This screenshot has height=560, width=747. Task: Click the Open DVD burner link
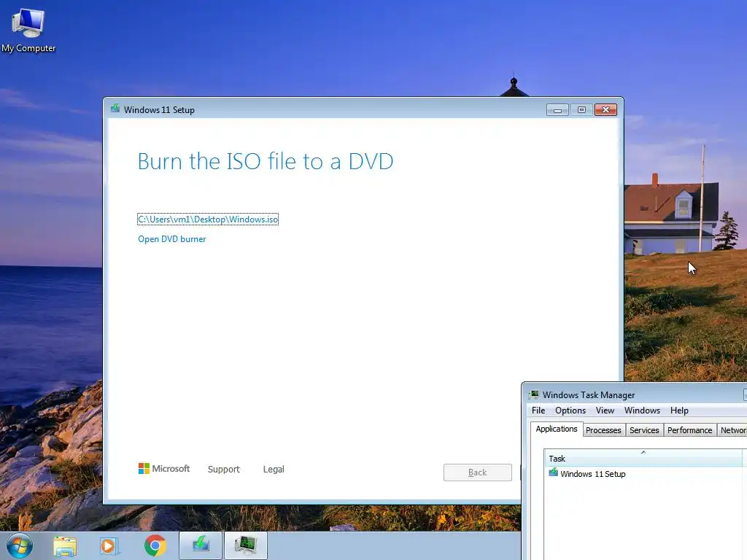click(172, 239)
